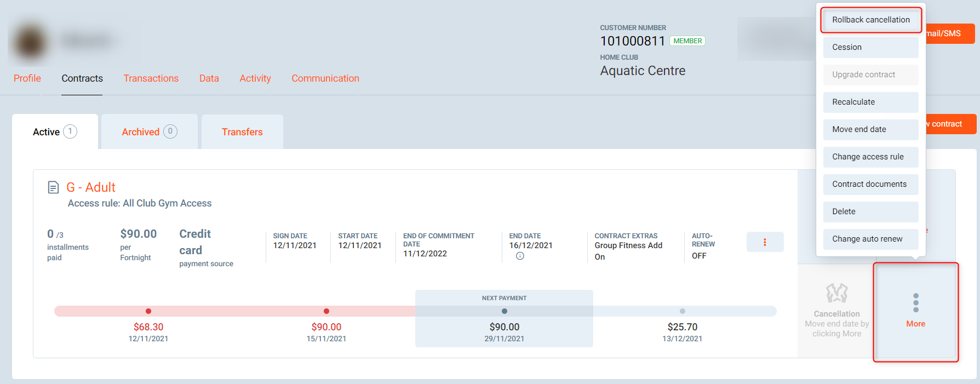Switch to the Archived contracts tab
Screen dimensions: 980x384
[149, 132]
